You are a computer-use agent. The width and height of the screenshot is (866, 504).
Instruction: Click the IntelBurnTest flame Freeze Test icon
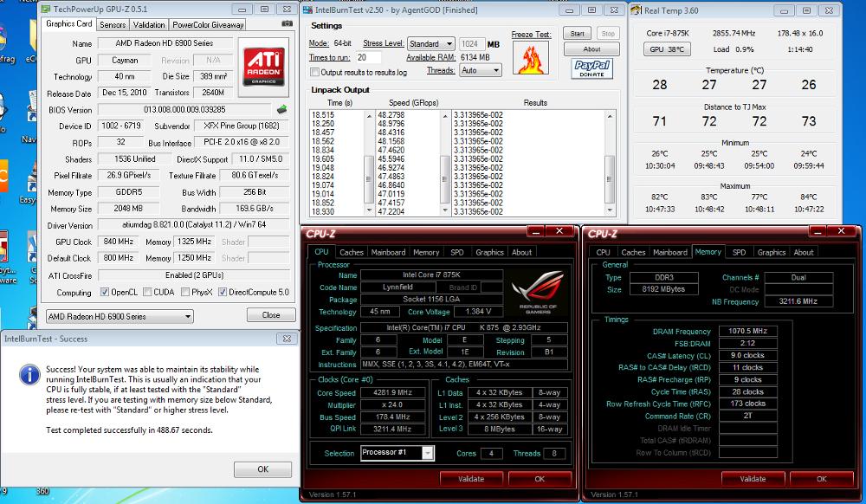[x=530, y=58]
